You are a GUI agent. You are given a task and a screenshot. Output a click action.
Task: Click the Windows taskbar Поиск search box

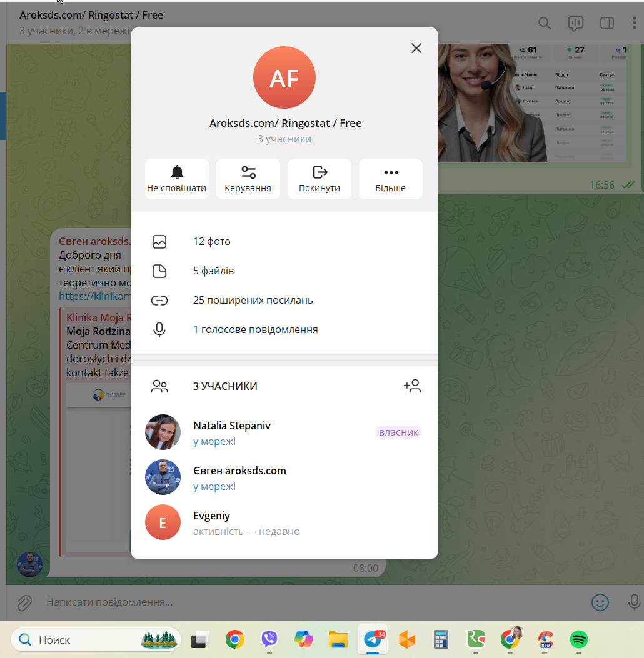(96, 639)
